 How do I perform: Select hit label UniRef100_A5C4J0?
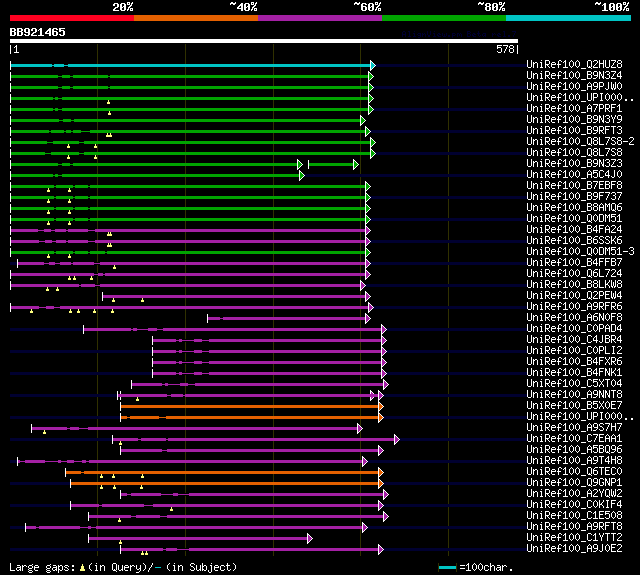(574, 175)
